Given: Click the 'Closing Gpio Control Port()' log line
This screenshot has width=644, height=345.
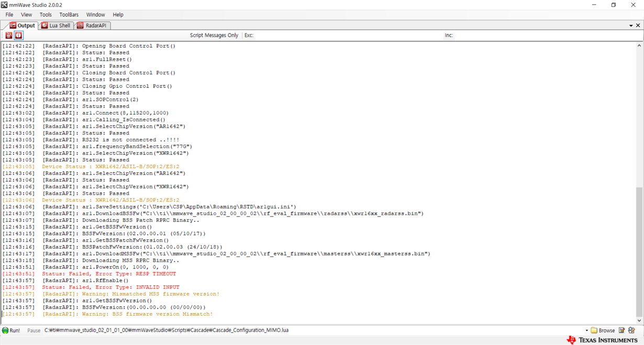Looking at the screenshot, I should pyautogui.click(x=87, y=86).
